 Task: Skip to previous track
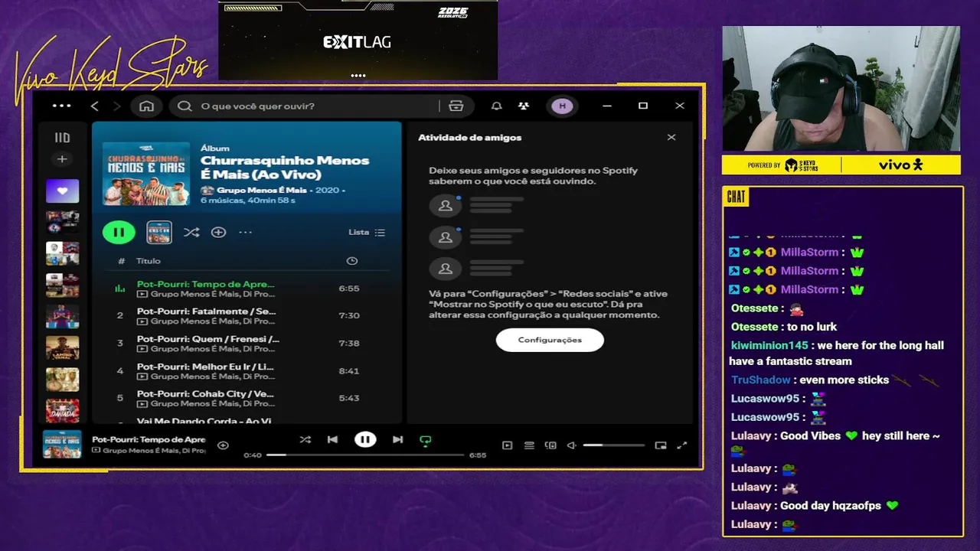332,439
